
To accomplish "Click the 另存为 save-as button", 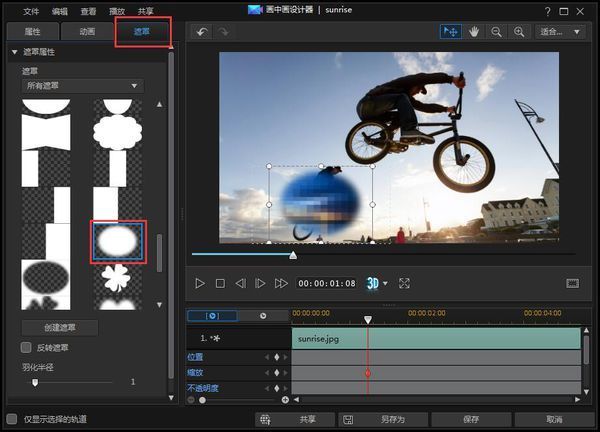I will pos(383,419).
